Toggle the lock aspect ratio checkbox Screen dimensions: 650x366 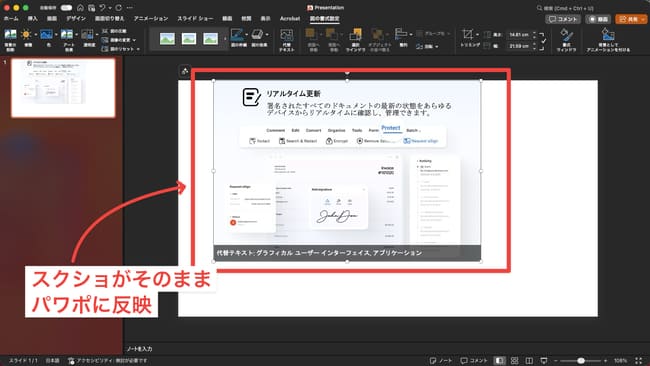pos(543,41)
